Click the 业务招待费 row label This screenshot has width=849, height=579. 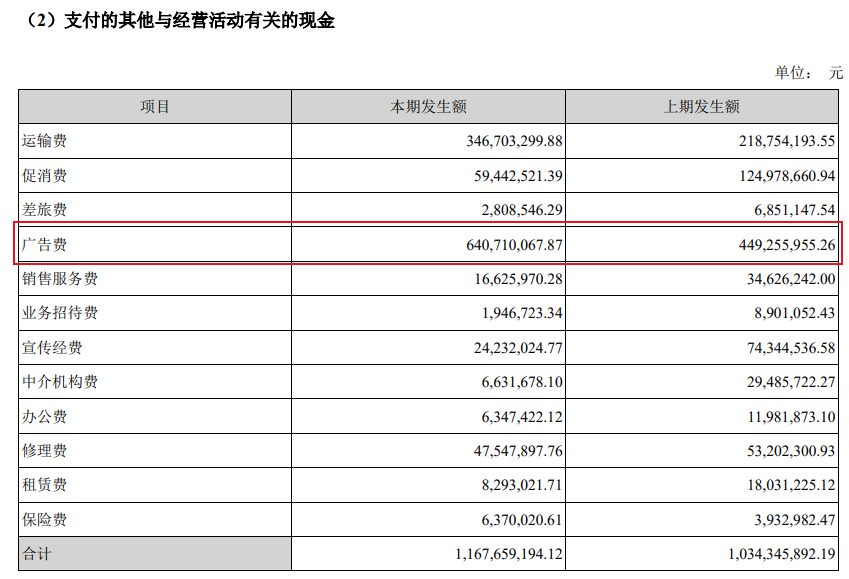tap(60, 314)
